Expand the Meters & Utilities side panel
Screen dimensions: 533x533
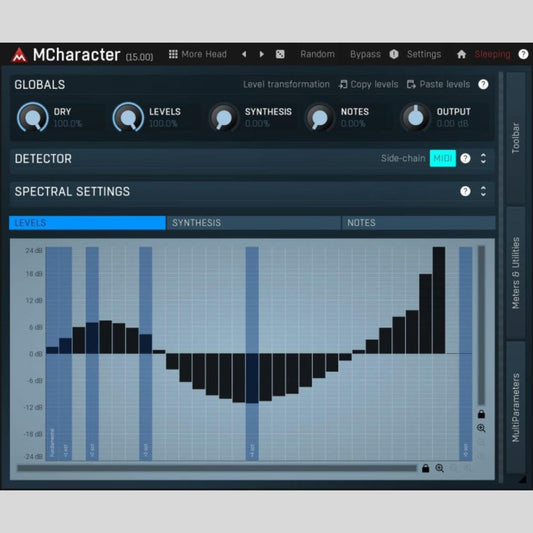[x=516, y=273]
